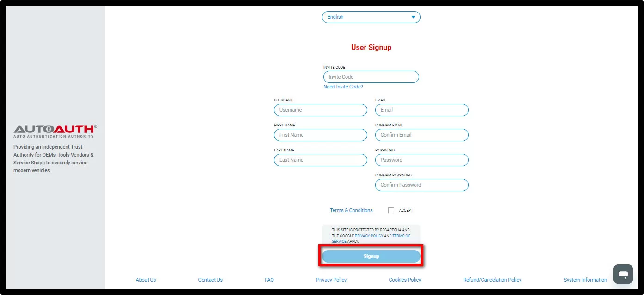Screen dimensions: 644x295
Task: Enable the ACCEPT terms checkbox
Action: [391, 210]
